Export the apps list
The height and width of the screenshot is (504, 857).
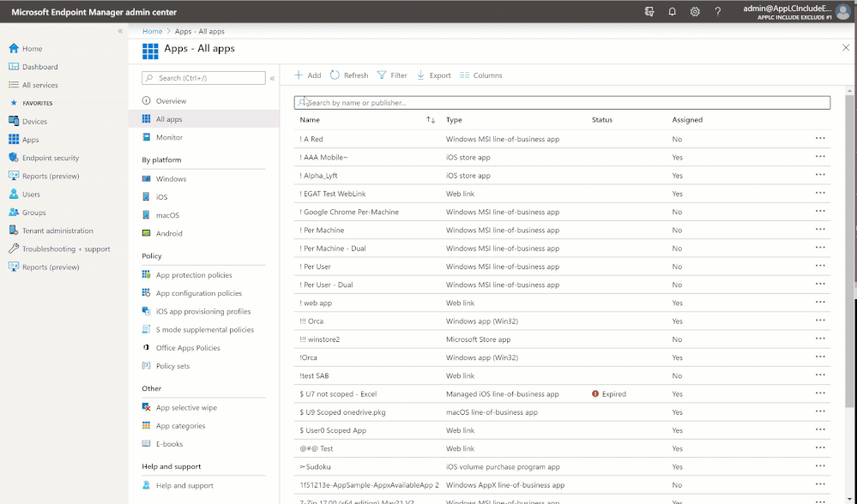click(x=434, y=75)
